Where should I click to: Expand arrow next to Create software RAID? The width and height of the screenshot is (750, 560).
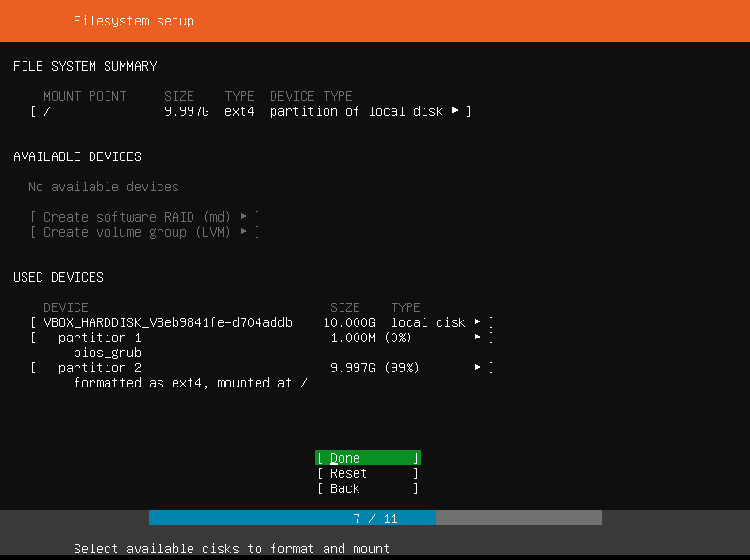point(243,217)
